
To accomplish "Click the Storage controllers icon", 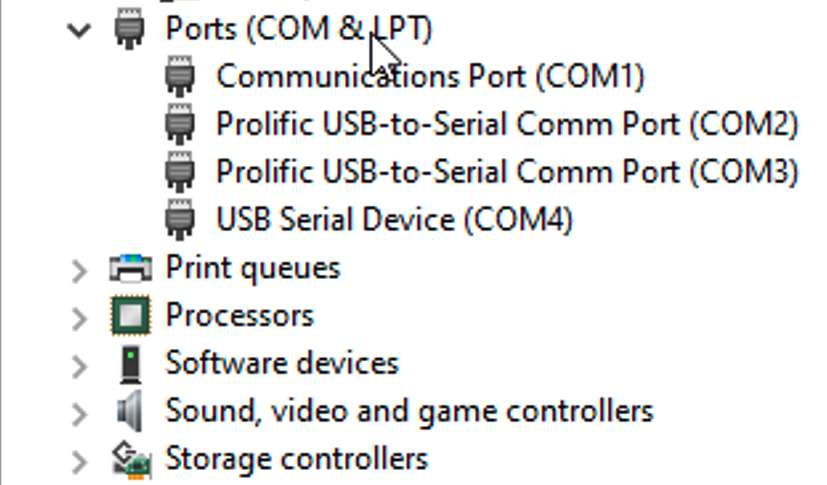I will coord(132,460).
